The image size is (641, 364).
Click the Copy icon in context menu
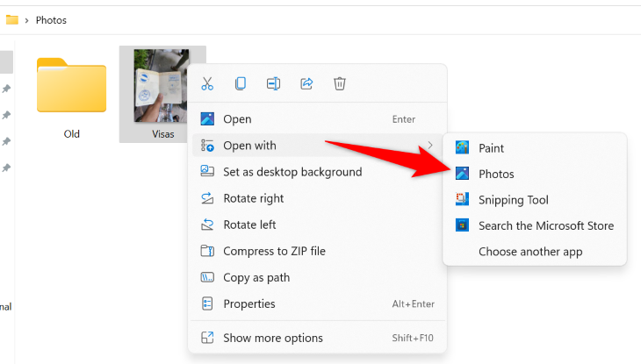tap(240, 84)
